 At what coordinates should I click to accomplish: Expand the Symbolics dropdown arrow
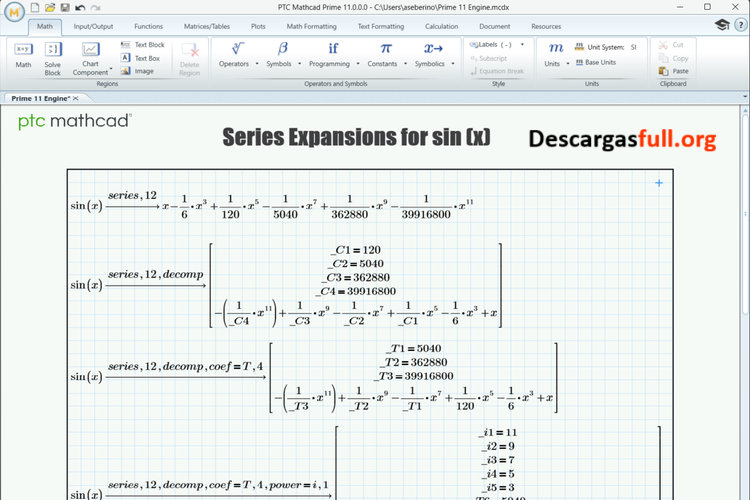pos(452,64)
